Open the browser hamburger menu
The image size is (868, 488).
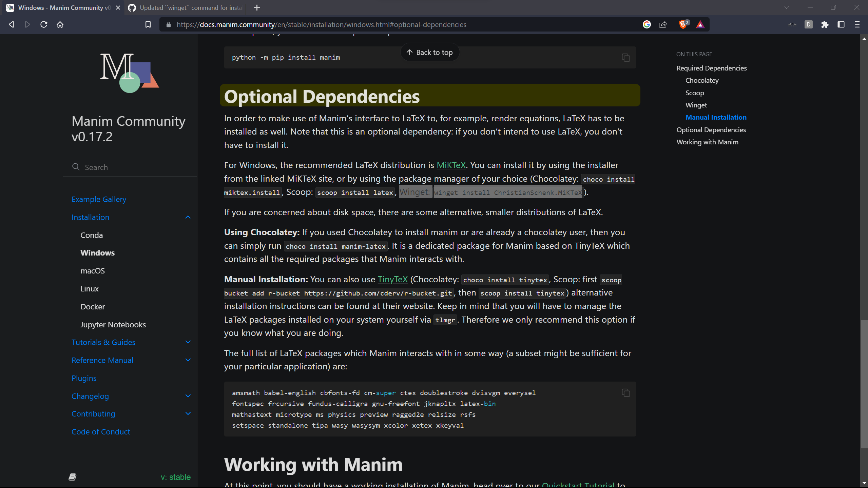[x=857, y=24]
